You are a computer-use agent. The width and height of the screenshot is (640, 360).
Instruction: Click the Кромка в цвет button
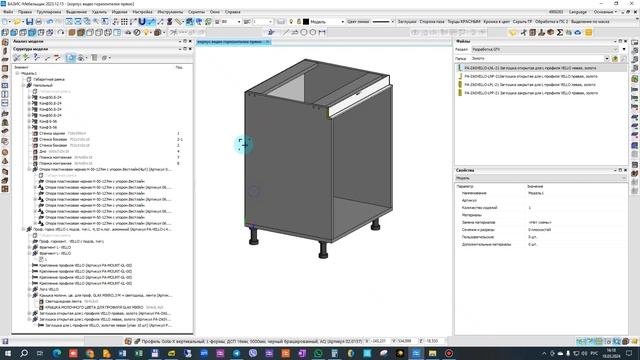click(496, 22)
